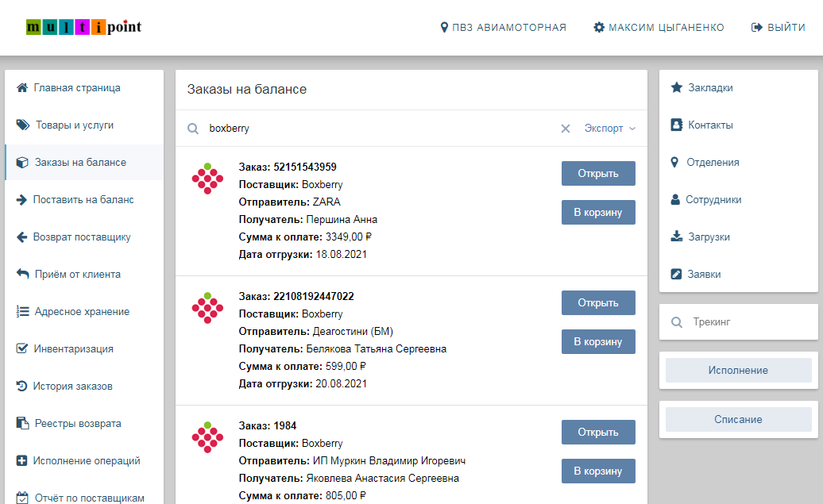Click the edit icon beside Заявки
Viewport: 823px width, 504px height.
tap(676, 274)
